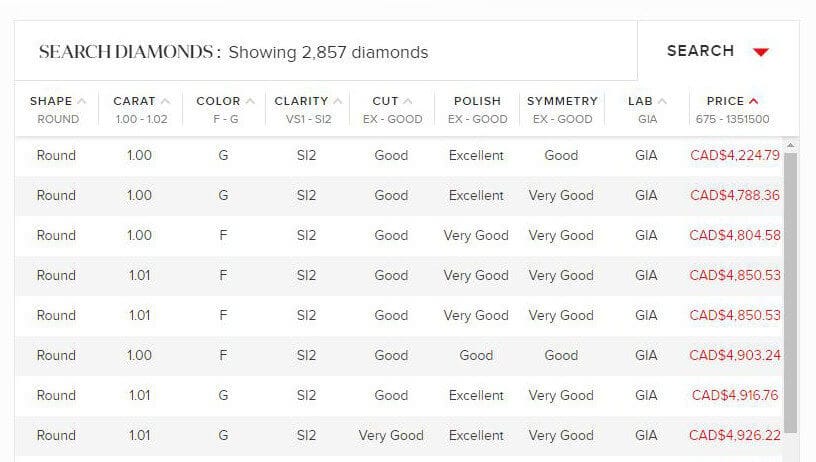Screen dimensions: 816x462
Task: Expand the Search panel red triangle
Action: (x=761, y=52)
